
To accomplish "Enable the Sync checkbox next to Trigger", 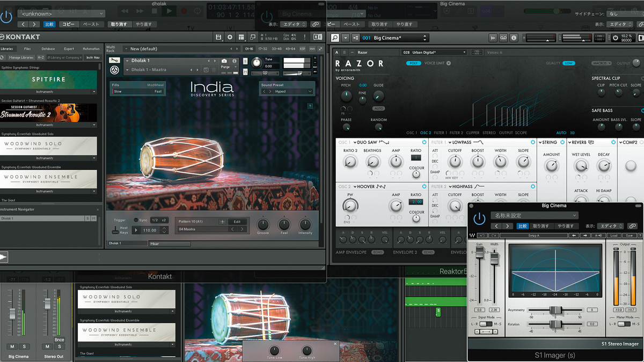I will click(136, 220).
